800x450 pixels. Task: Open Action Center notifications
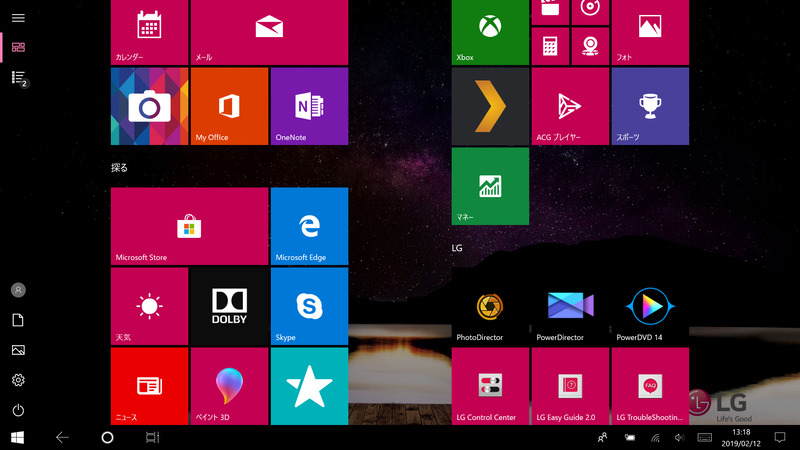point(780,437)
